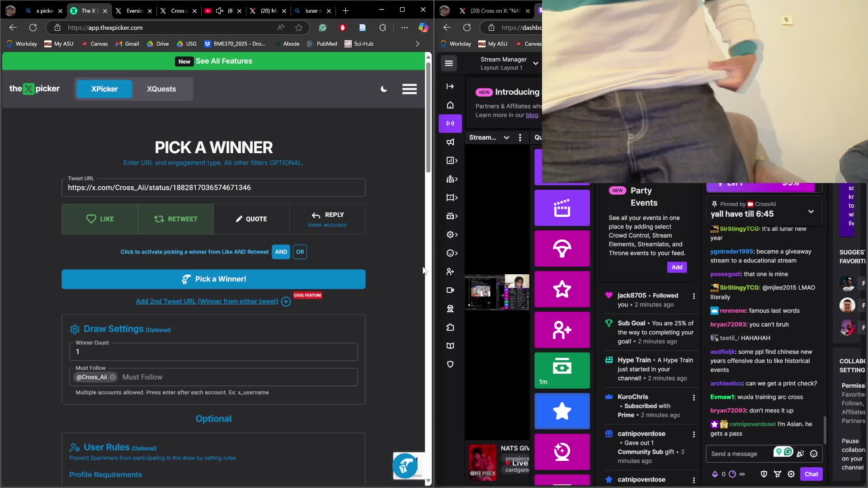Add Party Events to the activity feed
Image resolution: width=868 pixels, height=488 pixels.
point(677,267)
